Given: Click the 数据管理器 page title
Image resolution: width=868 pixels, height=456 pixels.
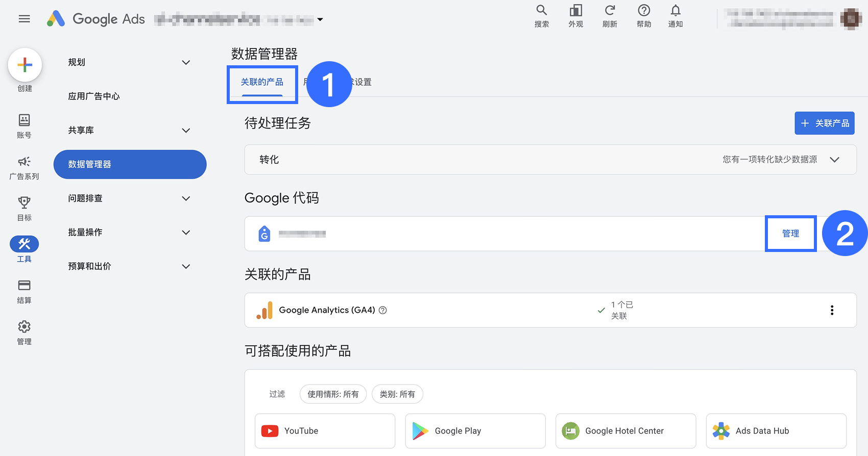Looking at the screenshot, I should (x=264, y=54).
